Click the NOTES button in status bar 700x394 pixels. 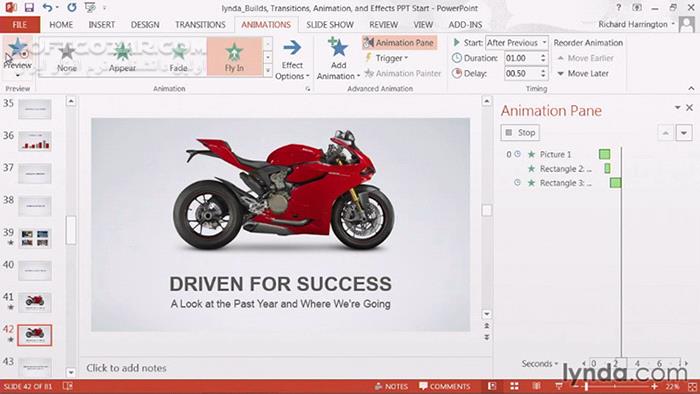(391, 386)
